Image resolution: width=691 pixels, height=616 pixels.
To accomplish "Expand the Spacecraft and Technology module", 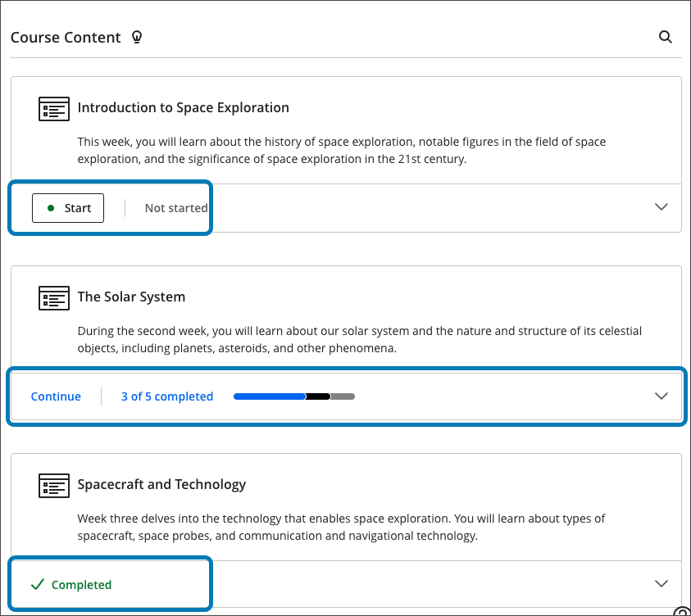I will tap(662, 584).
